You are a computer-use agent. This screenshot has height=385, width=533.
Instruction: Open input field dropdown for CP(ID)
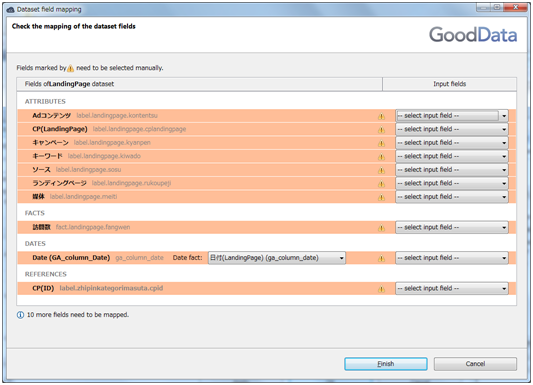(x=452, y=288)
